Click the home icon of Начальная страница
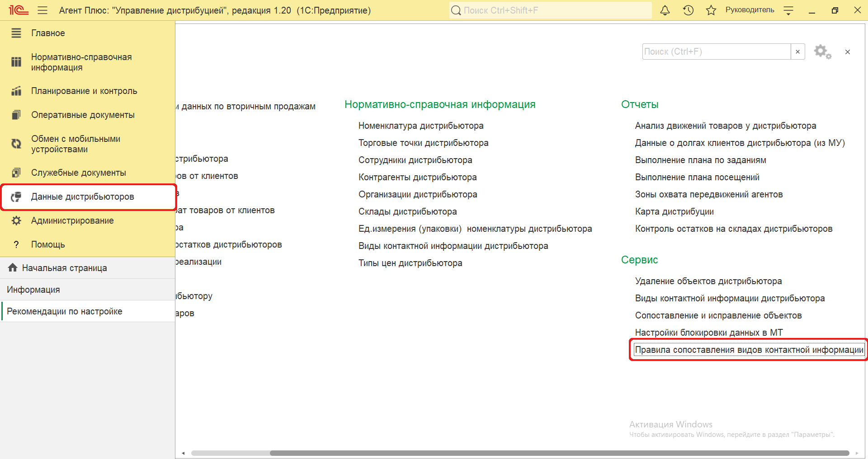This screenshot has width=868, height=459. pos(13,267)
